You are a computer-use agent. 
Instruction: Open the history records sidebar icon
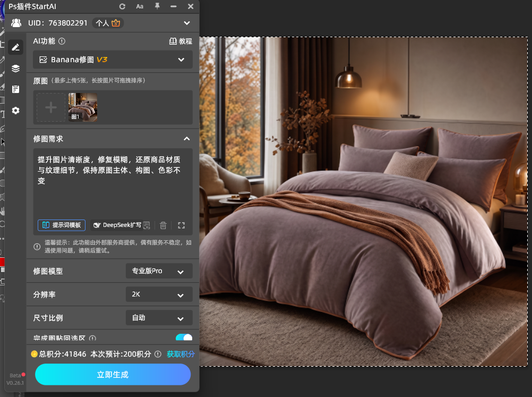click(x=15, y=89)
